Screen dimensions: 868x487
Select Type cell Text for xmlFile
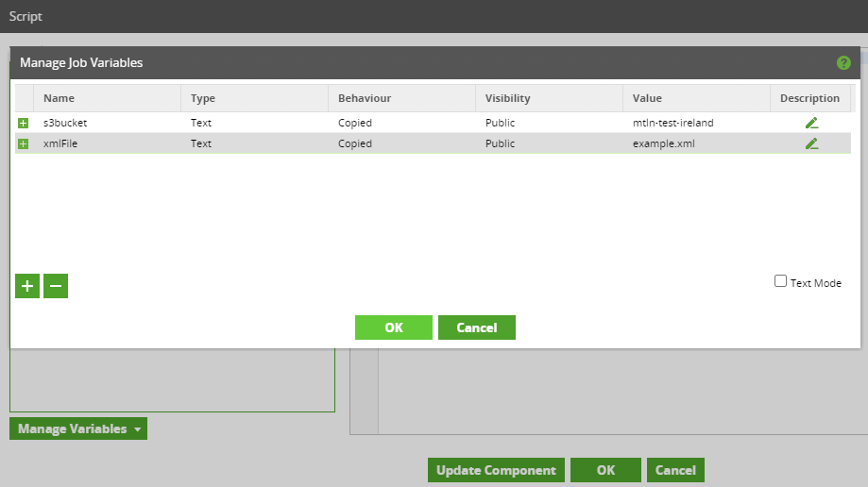point(255,143)
